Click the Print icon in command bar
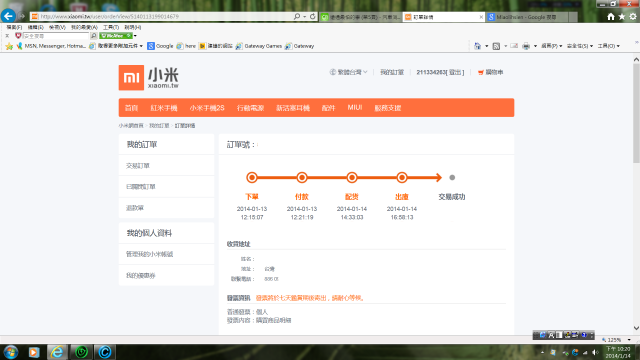The height and width of the screenshot is (360, 640). (526, 46)
